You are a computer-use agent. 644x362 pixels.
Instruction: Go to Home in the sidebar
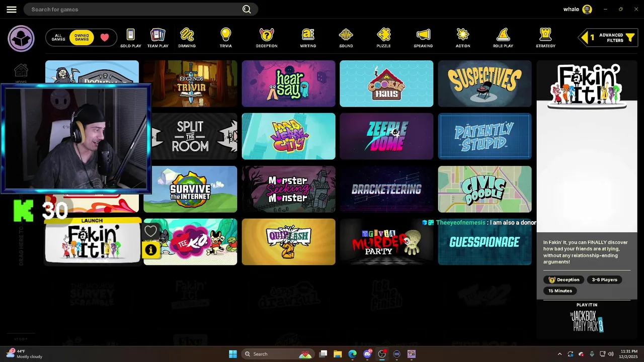tap(21, 73)
